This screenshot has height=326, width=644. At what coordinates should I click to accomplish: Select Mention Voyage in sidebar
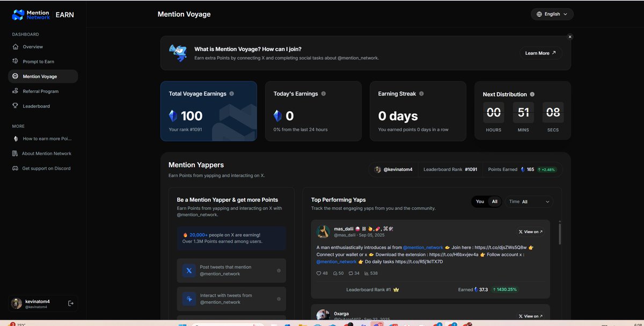click(43, 76)
